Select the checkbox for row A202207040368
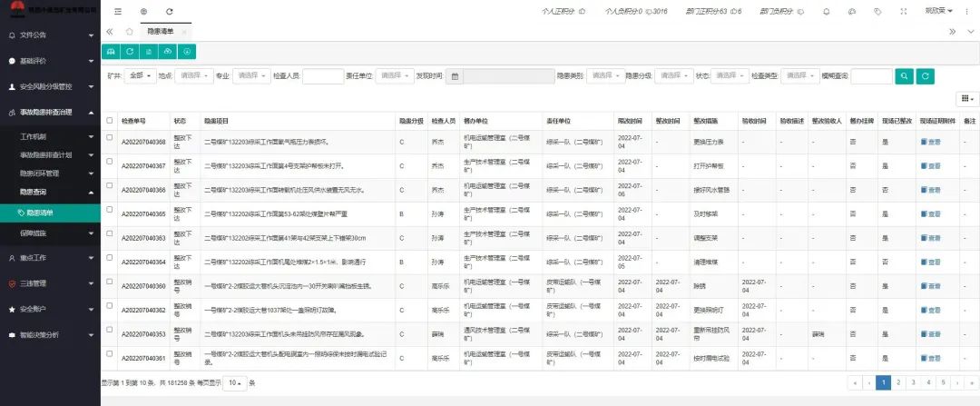This screenshot has width=980, height=406. [x=110, y=142]
